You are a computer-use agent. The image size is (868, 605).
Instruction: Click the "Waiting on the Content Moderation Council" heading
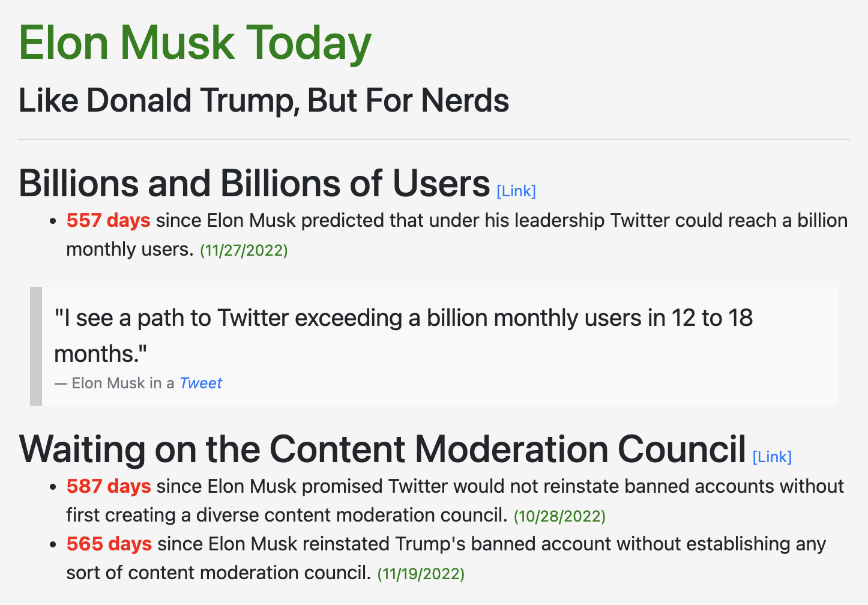pos(382,449)
